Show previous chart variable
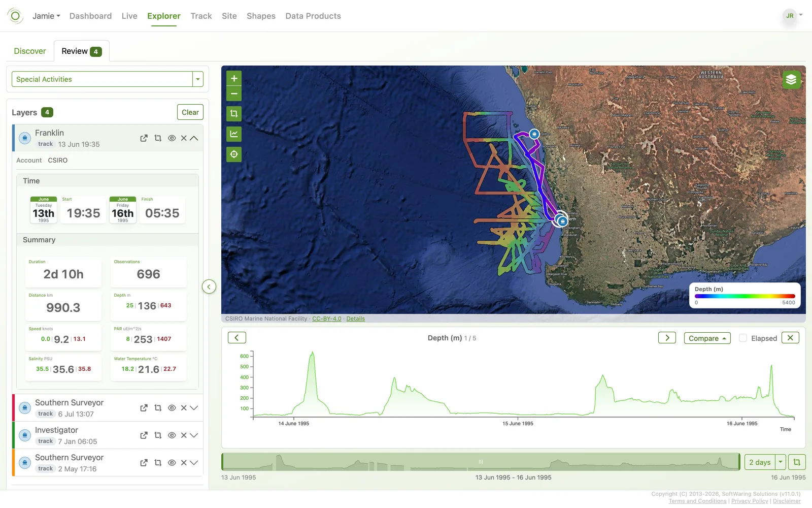The width and height of the screenshot is (812, 508). 237,338
